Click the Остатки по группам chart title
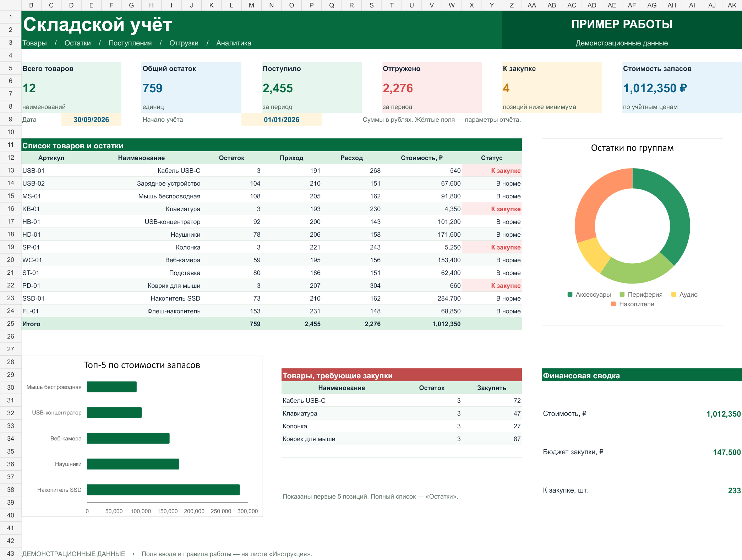Screen dimensions: 742x560 (632, 148)
